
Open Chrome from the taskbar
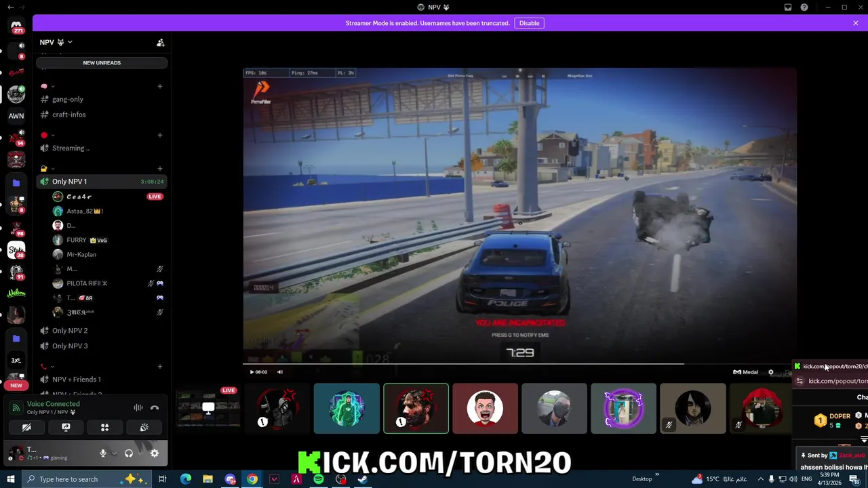(252, 479)
